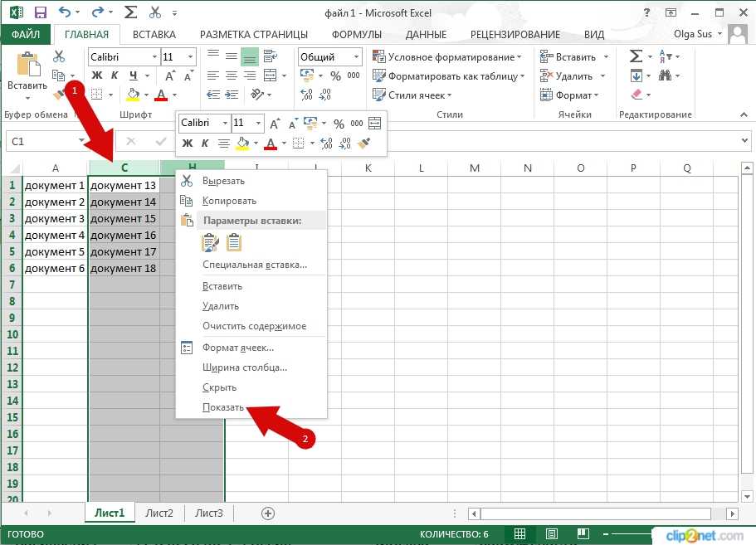Toggle center text alignment in ribbon
The width and height of the screenshot is (756, 545).
pyautogui.click(x=232, y=75)
